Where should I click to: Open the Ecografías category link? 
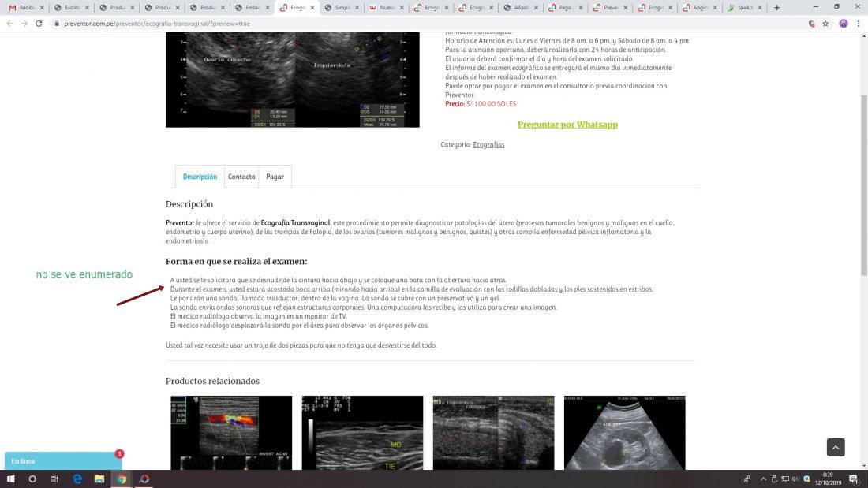(x=488, y=144)
